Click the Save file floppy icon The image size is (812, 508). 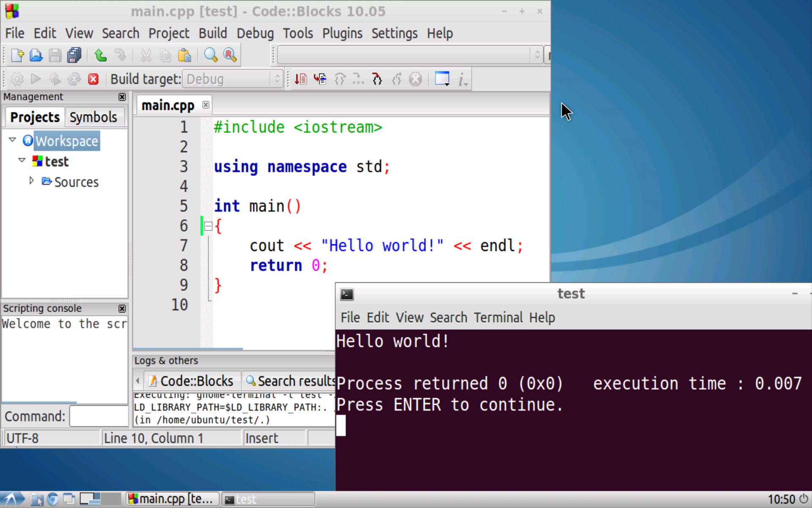pyautogui.click(x=55, y=55)
